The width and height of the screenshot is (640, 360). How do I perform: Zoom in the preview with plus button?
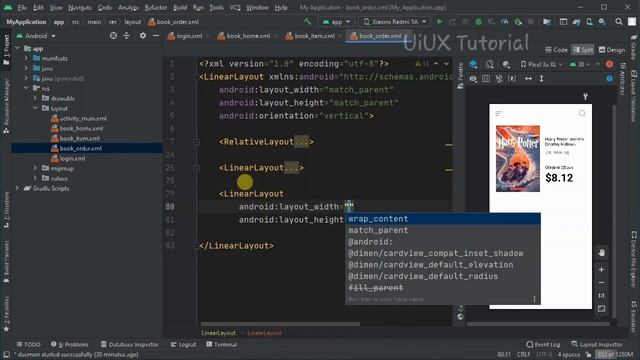(x=601, y=269)
